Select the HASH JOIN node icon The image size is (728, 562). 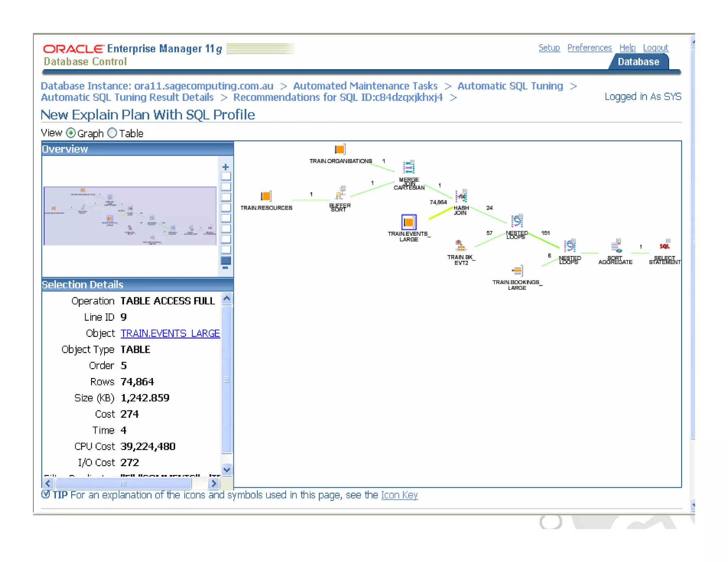pyautogui.click(x=461, y=196)
